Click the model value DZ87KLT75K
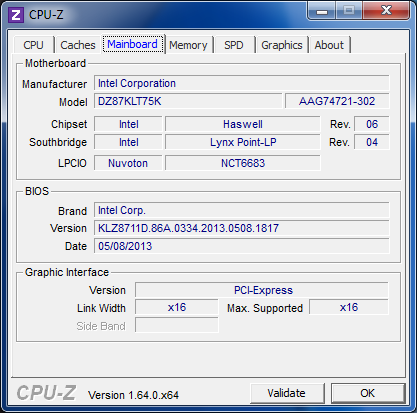This screenshot has width=417, height=413. click(188, 101)
